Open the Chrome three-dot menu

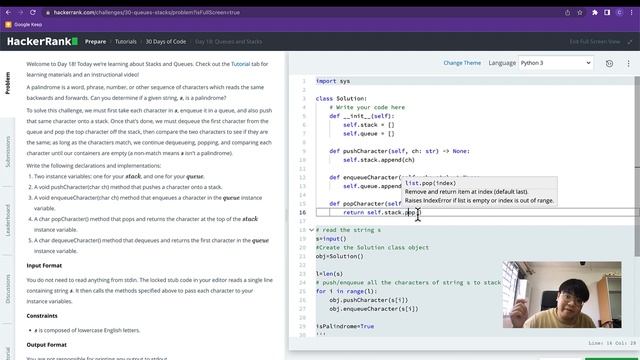631,13
